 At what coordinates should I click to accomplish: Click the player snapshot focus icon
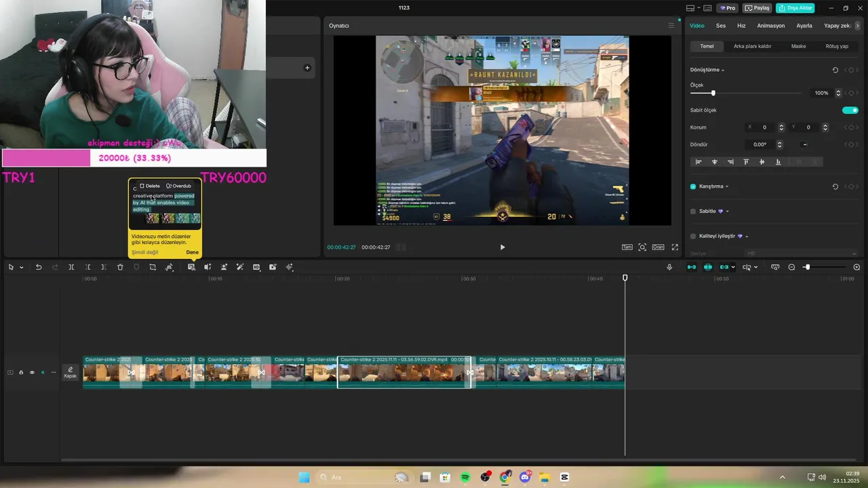pyautogui.click(x=642, y=247)
